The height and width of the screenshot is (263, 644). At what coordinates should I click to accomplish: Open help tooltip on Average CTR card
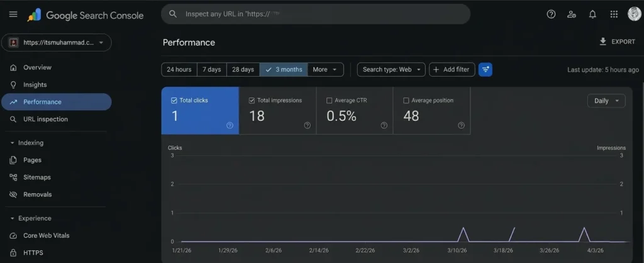384,125
